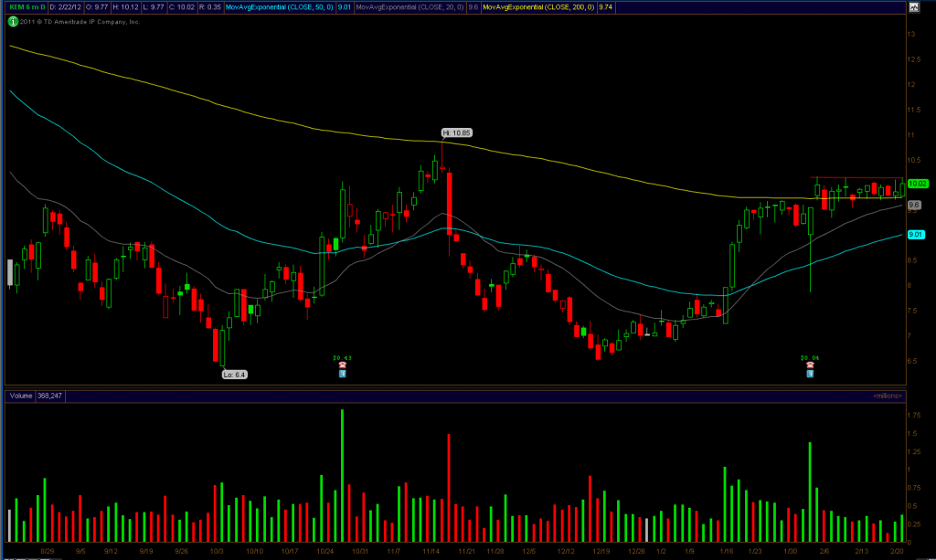Click the red horizontal resistance line near 10.1

857,177
